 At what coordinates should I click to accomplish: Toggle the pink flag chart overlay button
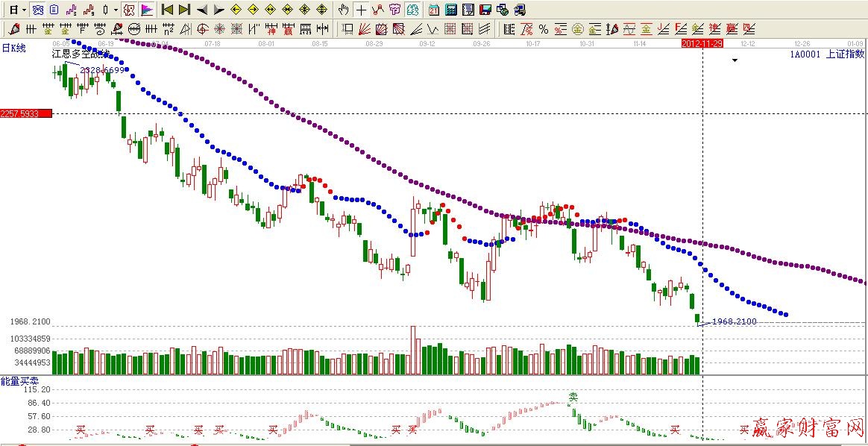147,10
